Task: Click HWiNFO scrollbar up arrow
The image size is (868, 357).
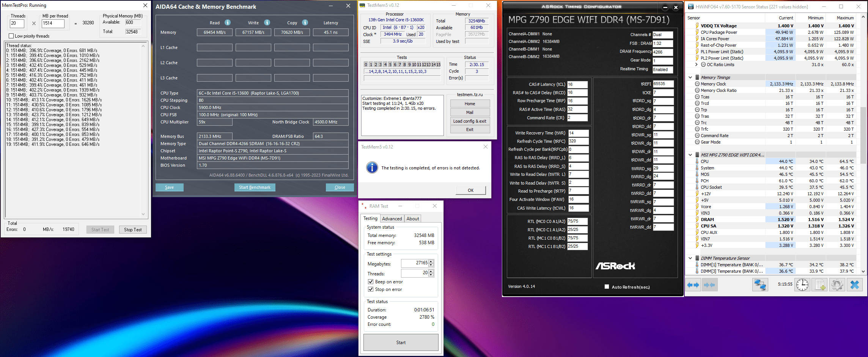Action: tap(863, 17)
